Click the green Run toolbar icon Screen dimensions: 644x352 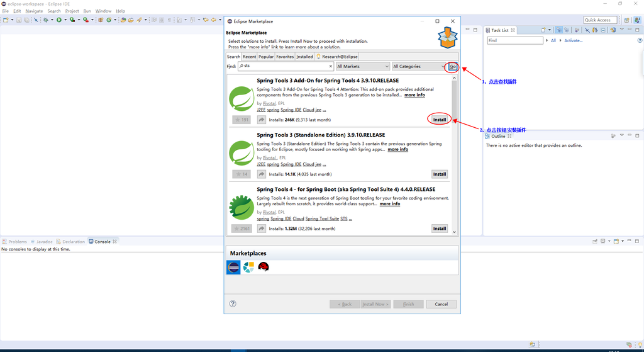[58, 20]
